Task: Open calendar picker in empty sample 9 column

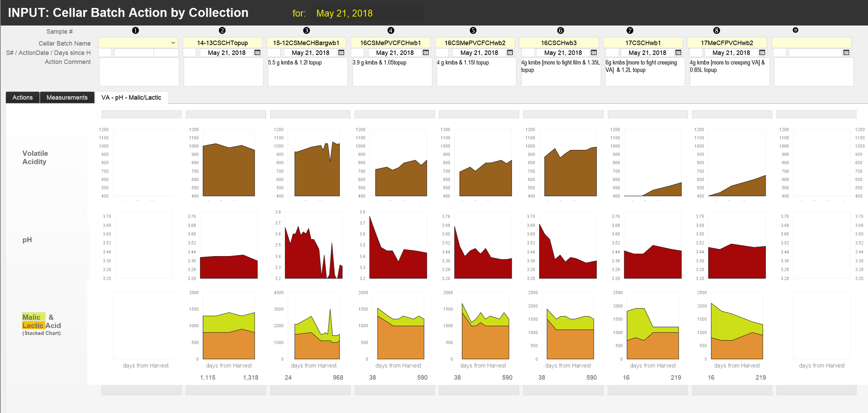Action: coord(846,52)
